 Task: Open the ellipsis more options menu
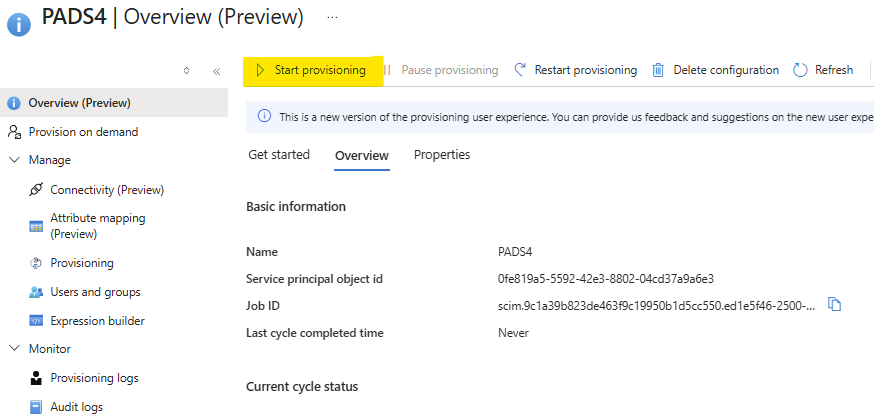pos(333,18)
